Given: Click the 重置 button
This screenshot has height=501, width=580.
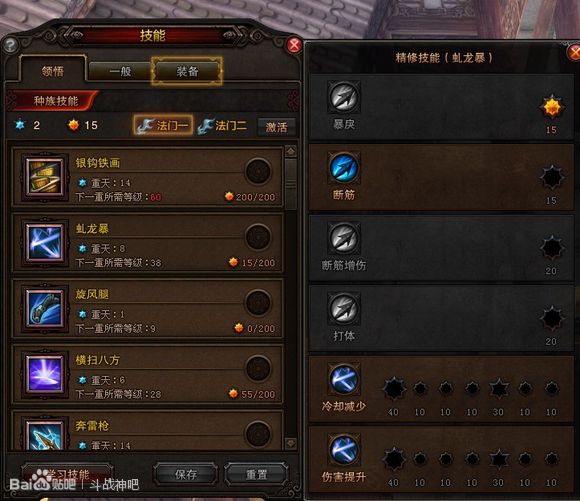Looking at the screenshot, I should (x=256, y=474).
